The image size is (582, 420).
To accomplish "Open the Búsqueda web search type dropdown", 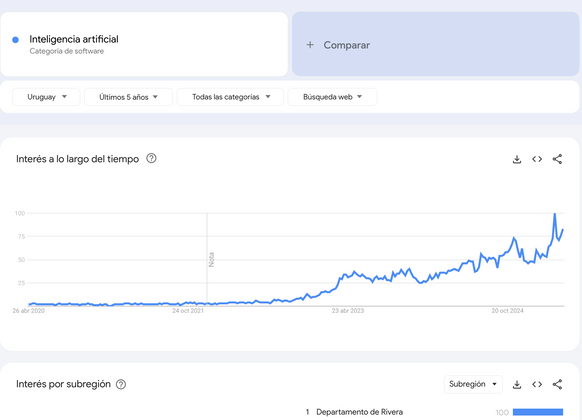I will point(332,97).
